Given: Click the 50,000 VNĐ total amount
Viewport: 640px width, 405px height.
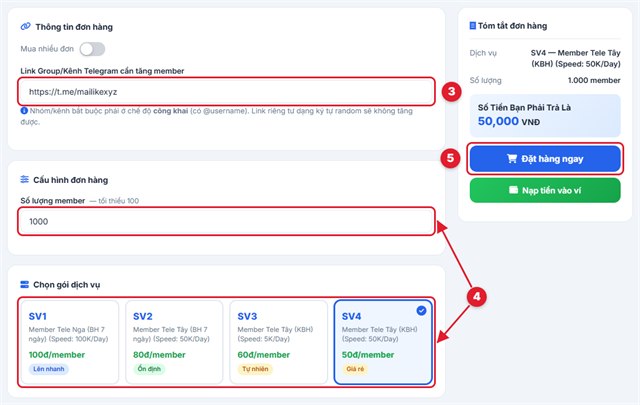Looking at the screenshot, I should [509, 121].
